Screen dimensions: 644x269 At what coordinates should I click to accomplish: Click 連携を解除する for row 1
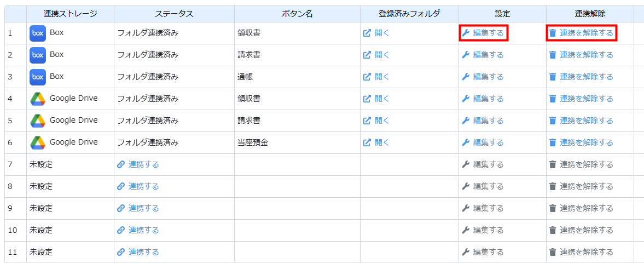coord(582,33)
